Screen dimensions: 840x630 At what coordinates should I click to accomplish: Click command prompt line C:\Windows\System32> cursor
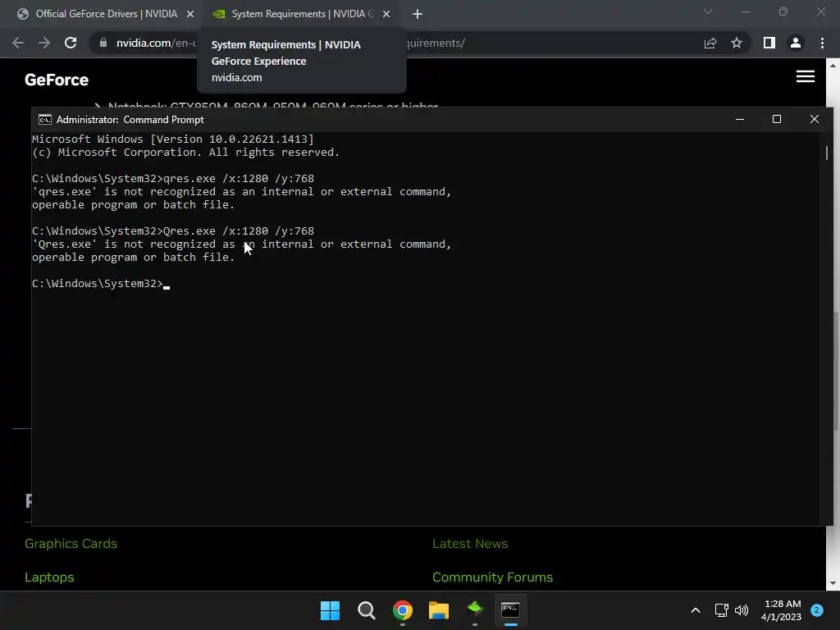coord(101,283)
